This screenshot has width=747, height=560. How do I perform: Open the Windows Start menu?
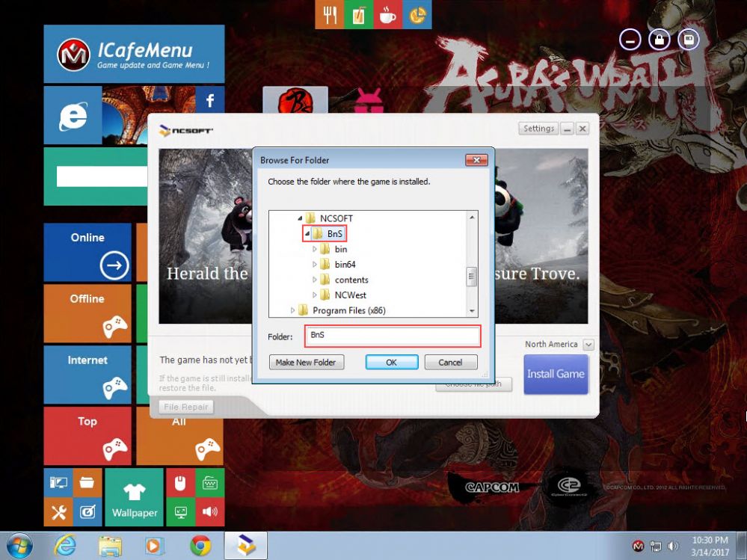(19, 546)
